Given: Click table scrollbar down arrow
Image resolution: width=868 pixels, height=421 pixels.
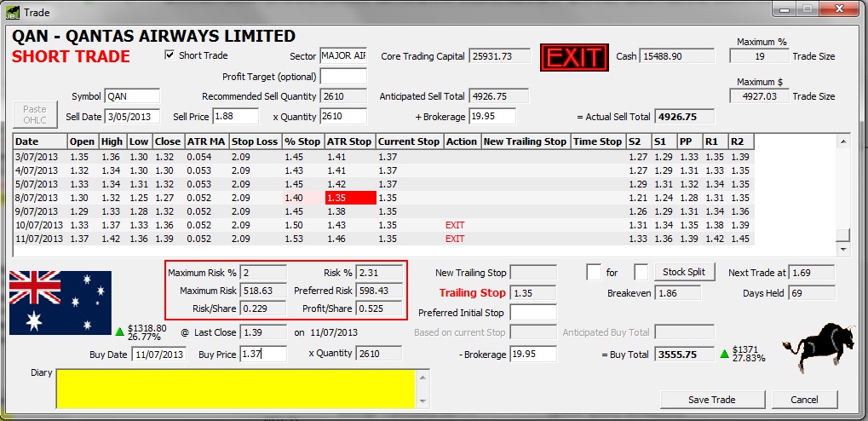Looking at the screenshot, I should pyautogui.click(x=843, y=250).
